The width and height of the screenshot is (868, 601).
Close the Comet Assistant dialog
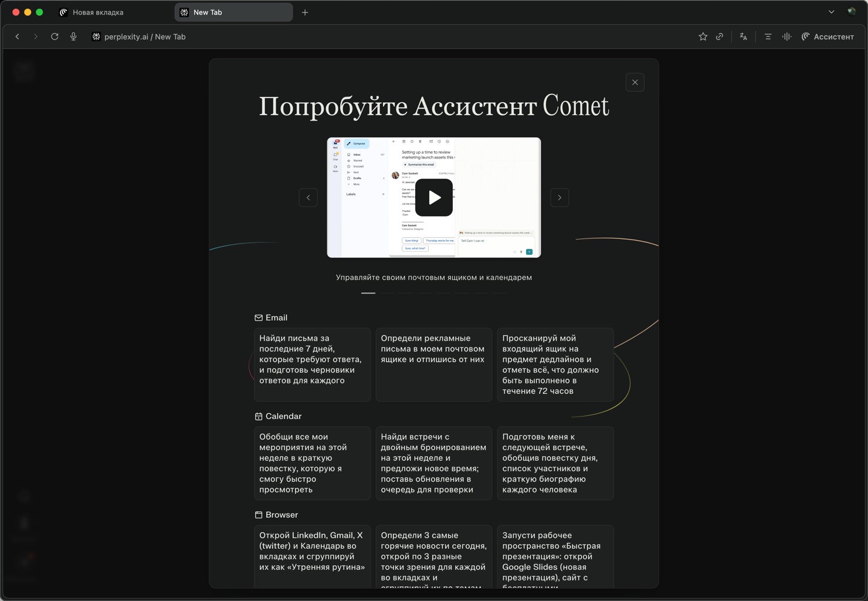point(635,82)
